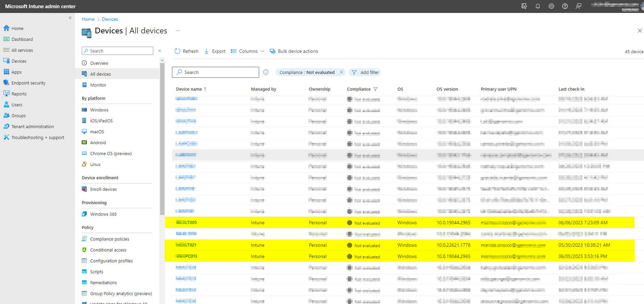Open device ending in LT021
The width and height of the screenshot is (644, 304).
pyautogui.click(x=186, y=245)
